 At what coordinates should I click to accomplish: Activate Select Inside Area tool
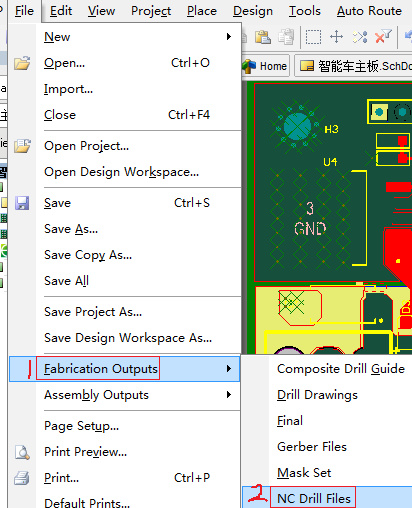pos(313,37)
